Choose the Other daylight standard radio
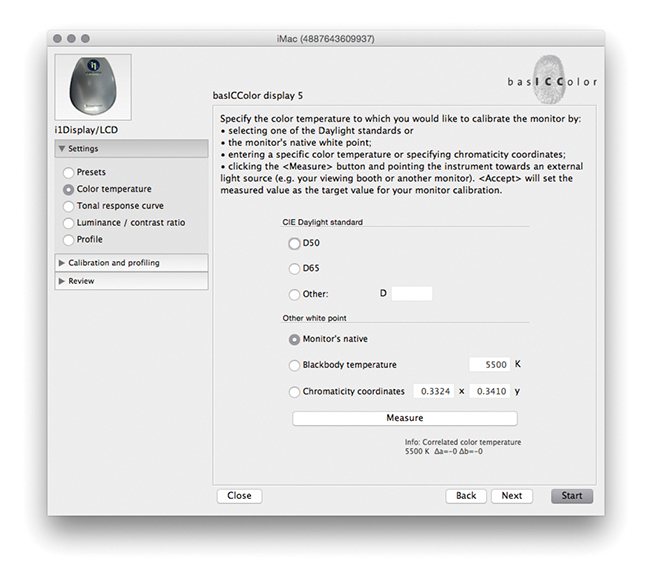 click(x=294, y=295)
